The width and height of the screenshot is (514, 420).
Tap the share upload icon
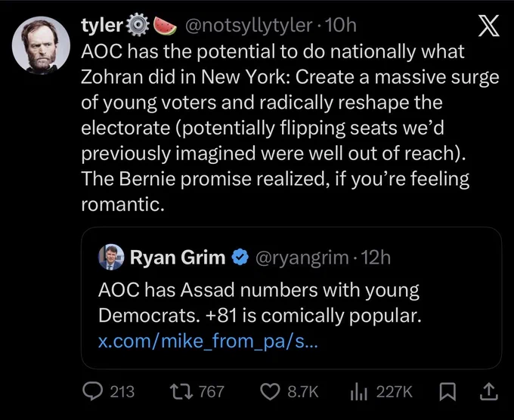point(489,392)
